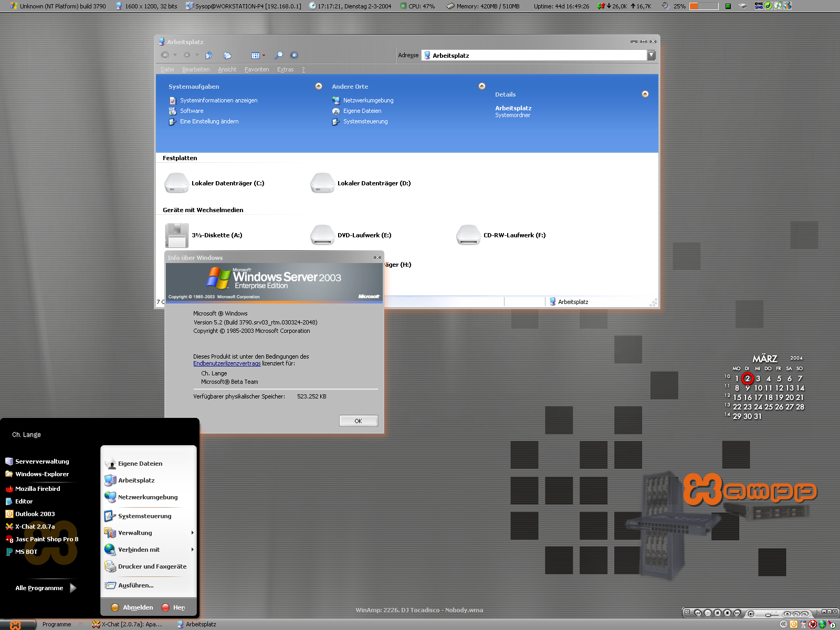Viewport: 840px width, 630px height.
Task: Collapse the Andere Orte panel
Action: pos(482,86)
